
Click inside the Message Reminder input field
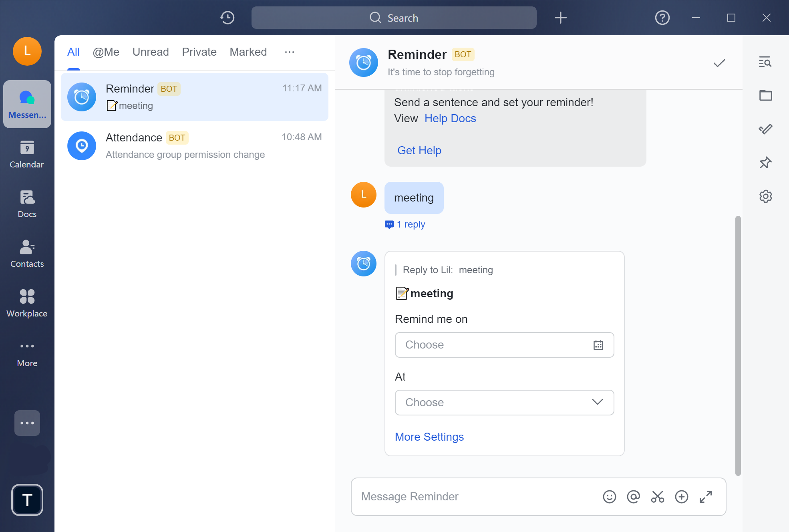441,497
